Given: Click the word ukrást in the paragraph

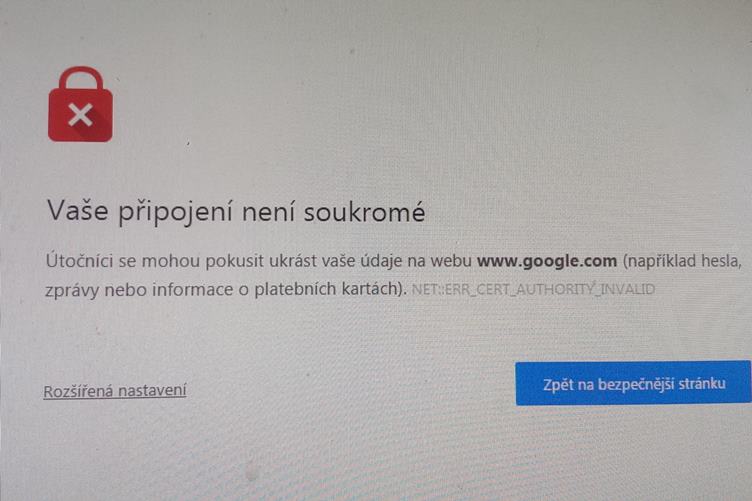Looking at the screenshot, I should tap(293, 261).
